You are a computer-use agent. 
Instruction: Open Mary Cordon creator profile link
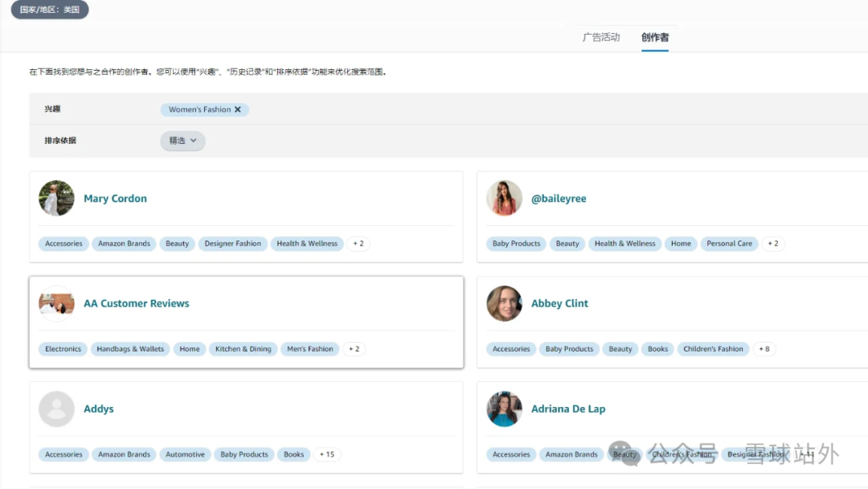pyautogui.click(x=115, y=199)
